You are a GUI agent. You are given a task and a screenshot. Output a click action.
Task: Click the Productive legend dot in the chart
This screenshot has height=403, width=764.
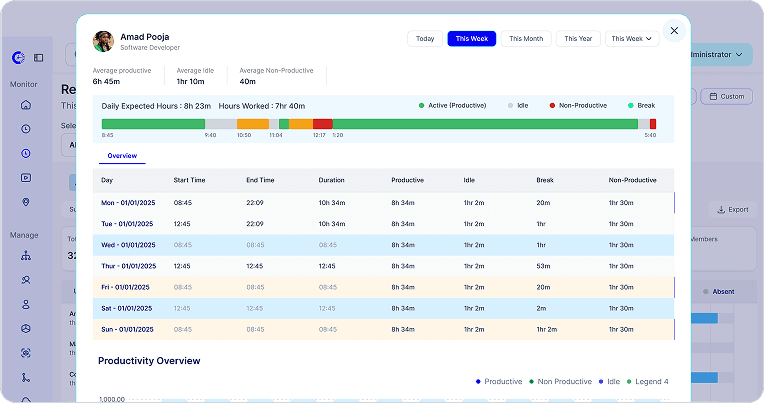pyautogui.click(x=478, y=382)
